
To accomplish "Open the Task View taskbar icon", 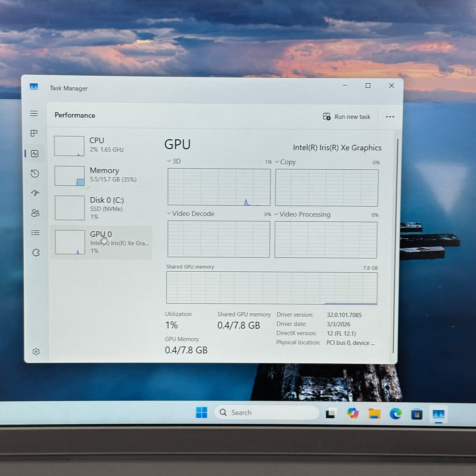I will pos(331,414).
